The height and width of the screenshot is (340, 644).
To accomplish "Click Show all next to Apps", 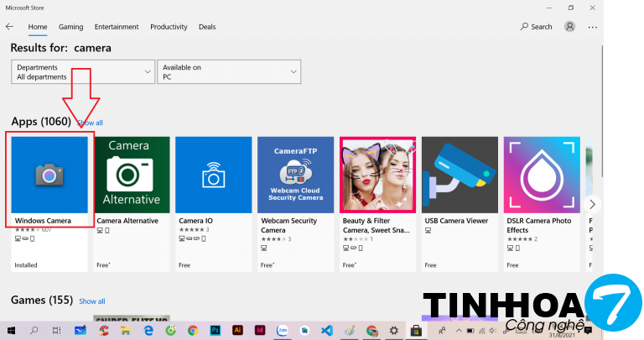I will 90,123.
